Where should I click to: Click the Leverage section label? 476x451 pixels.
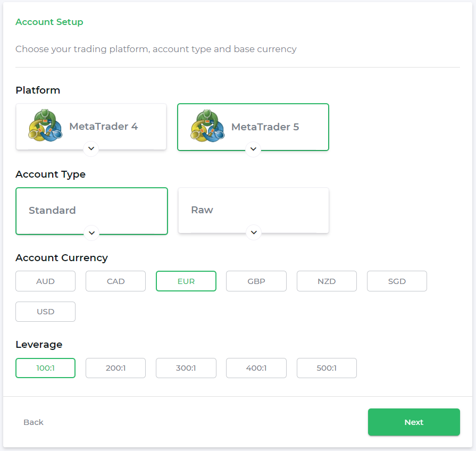click(x=39, y=345)
